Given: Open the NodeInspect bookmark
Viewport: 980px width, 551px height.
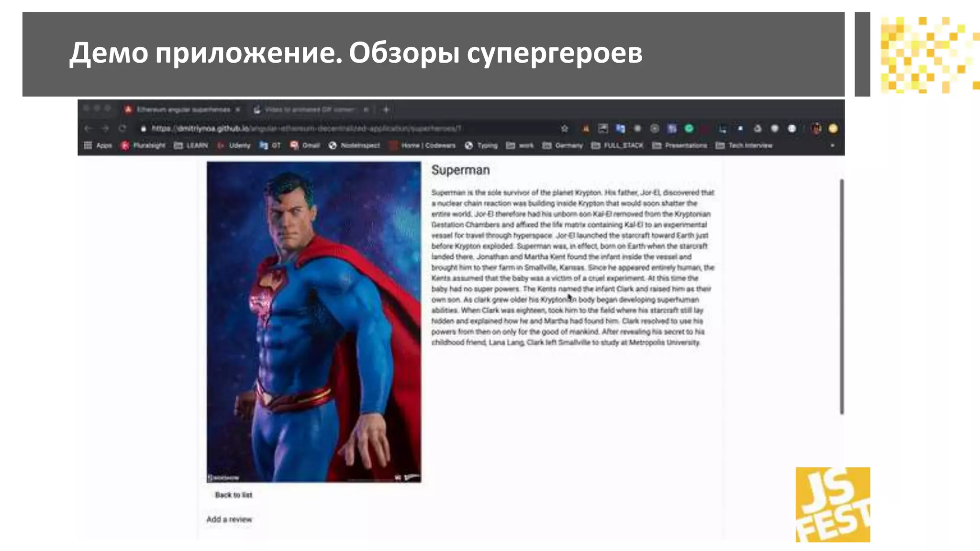Looking at the screenshot, I should [x=355, y=145].
